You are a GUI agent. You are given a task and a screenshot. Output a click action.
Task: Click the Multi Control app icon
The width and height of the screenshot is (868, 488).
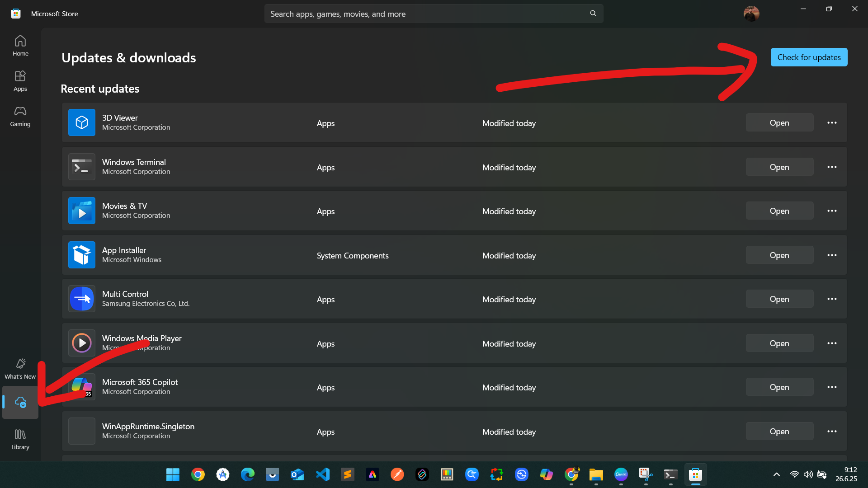81,299
